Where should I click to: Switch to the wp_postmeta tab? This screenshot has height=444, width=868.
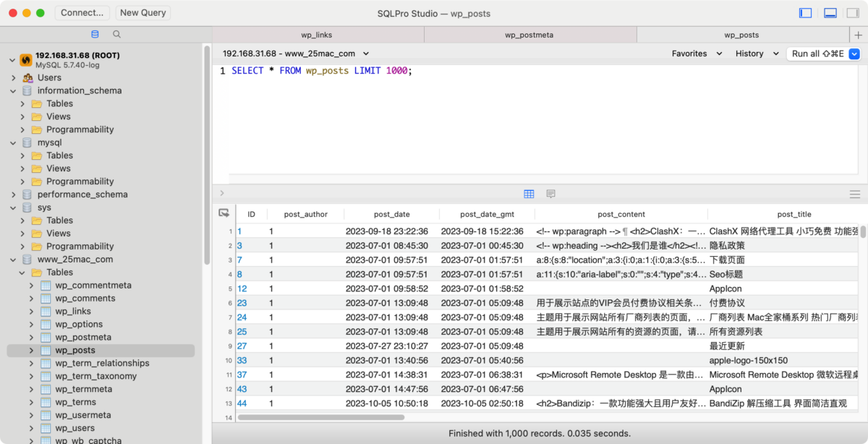point(529,35)
